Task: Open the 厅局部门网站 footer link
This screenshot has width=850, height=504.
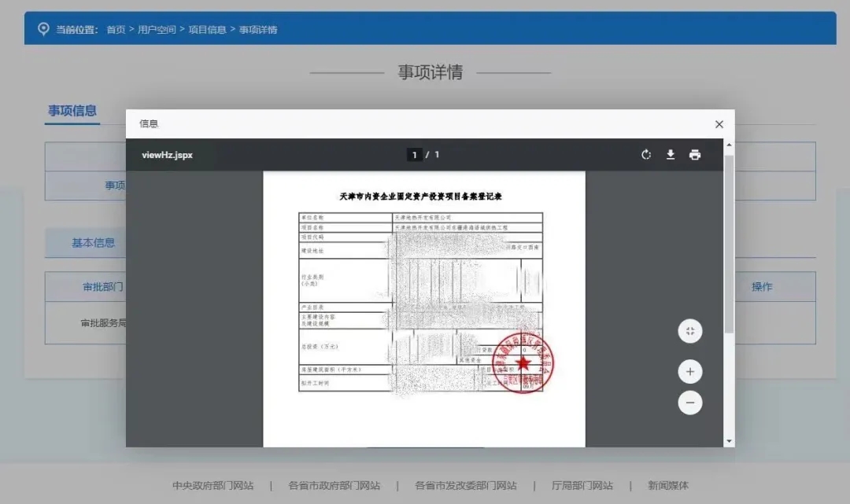Action: tap(582, 486)
